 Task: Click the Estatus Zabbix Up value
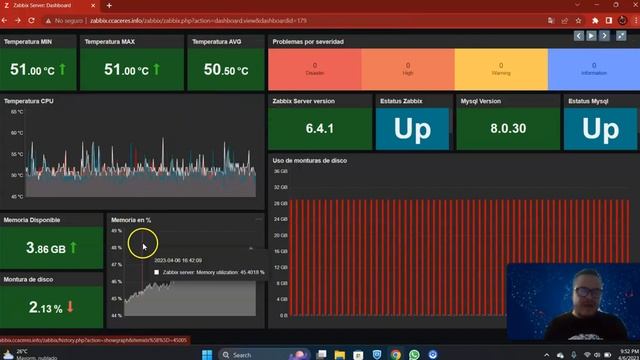(x=412, y=129)
